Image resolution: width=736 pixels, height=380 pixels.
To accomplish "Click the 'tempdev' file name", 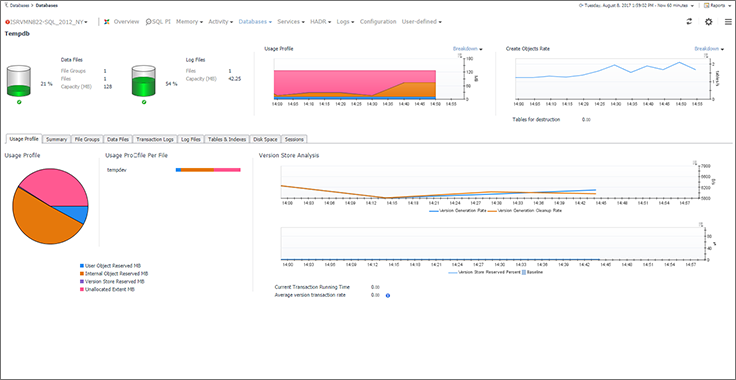I will click(117, 170).
